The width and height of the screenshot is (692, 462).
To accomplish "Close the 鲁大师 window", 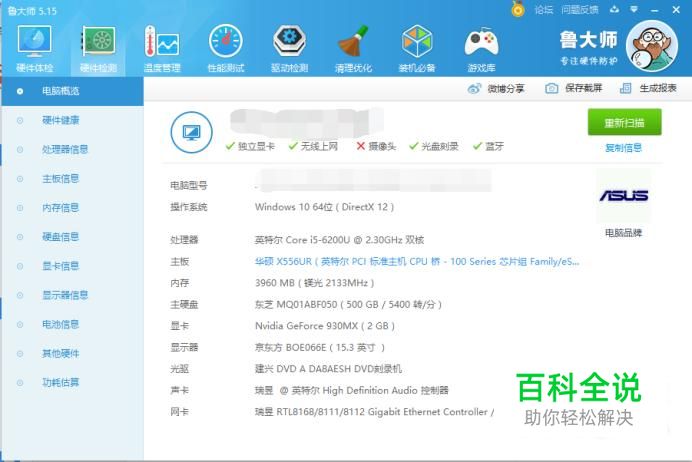I will tap(676, 9).
